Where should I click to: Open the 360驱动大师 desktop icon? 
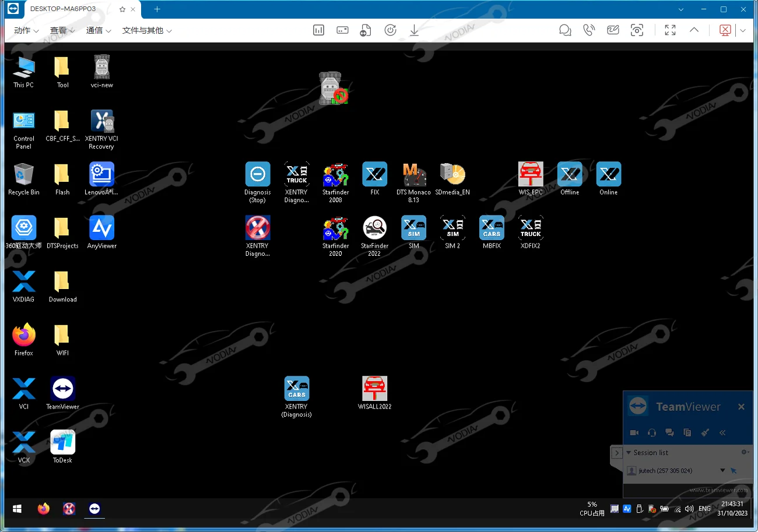point(24,228)
